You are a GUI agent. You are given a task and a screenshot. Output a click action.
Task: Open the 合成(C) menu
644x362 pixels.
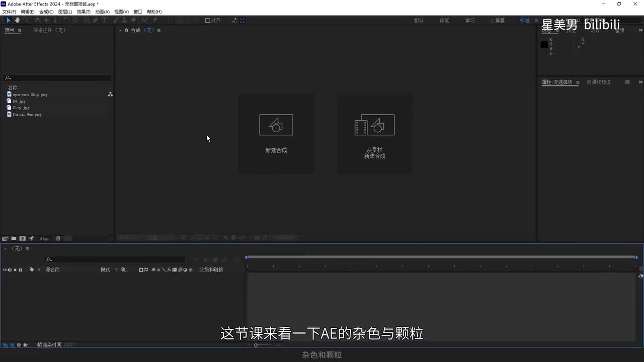pos(46,12)
